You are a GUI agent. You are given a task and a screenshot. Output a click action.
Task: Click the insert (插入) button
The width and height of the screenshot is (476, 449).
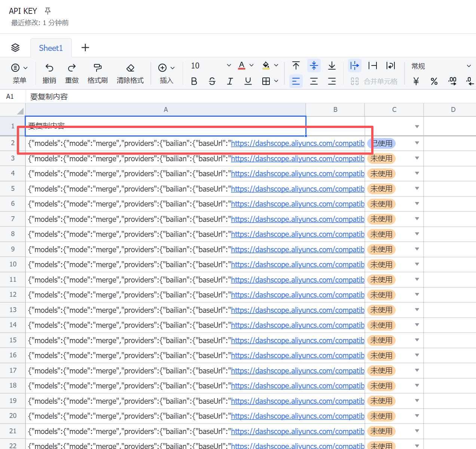167,73
